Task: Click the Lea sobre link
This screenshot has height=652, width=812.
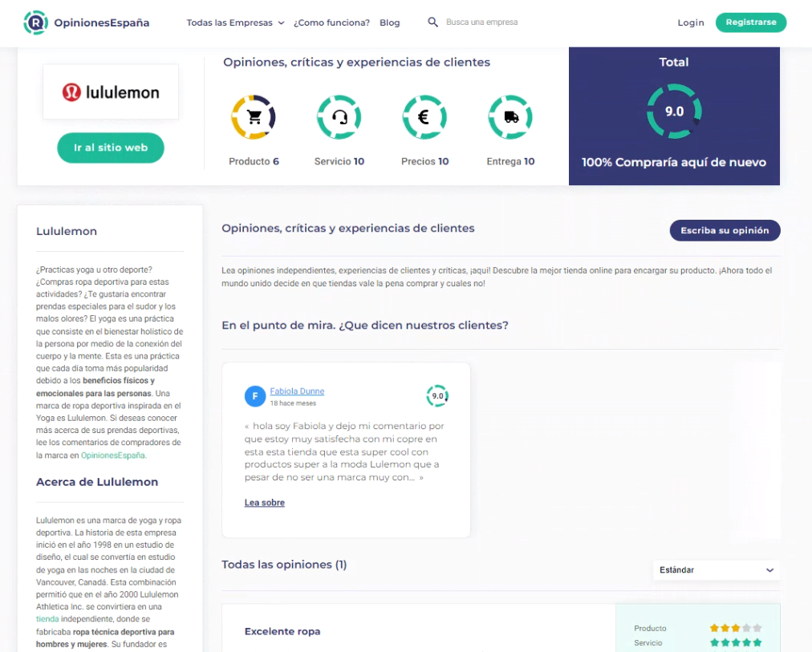Action: 265,503
